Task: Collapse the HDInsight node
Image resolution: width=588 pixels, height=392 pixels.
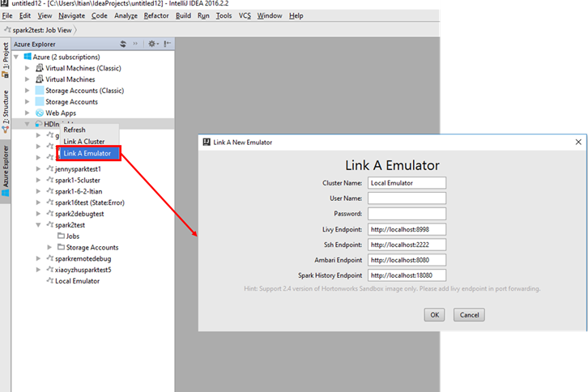Action: pyautogui.click(x=27, y=124)
